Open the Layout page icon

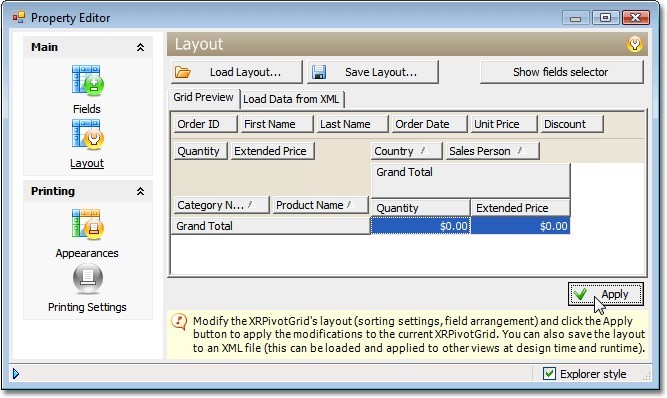click(x=88, y=134)
